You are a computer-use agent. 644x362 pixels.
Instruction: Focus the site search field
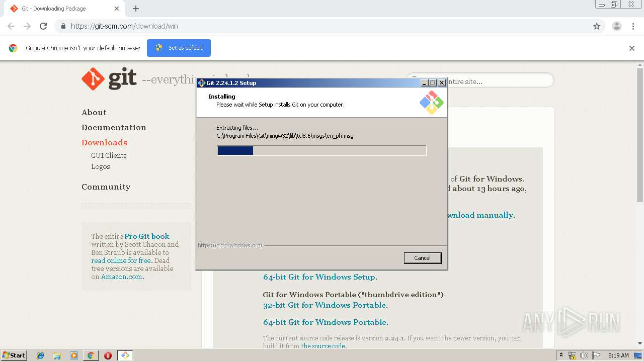(x=480, y=80)
